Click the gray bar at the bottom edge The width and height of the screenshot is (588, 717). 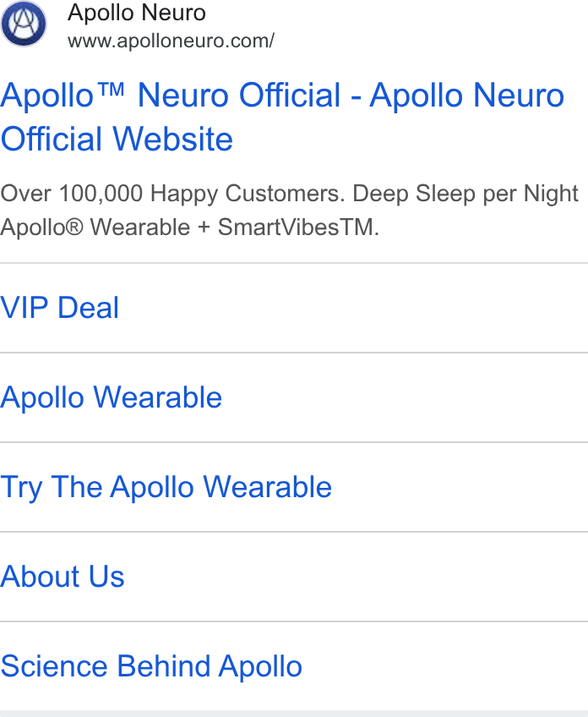pos(294,714)
